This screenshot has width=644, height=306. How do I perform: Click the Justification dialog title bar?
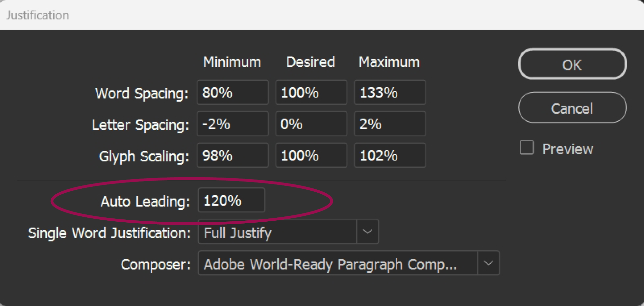322,15
